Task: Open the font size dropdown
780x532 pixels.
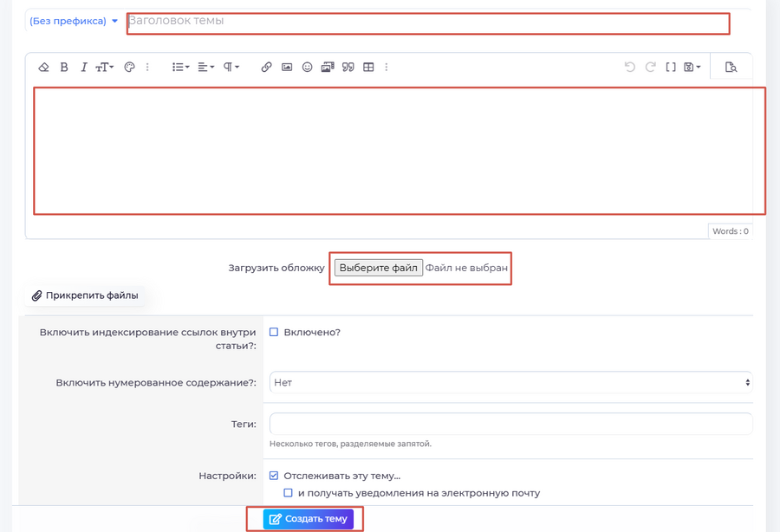Action: coord(105,67)
